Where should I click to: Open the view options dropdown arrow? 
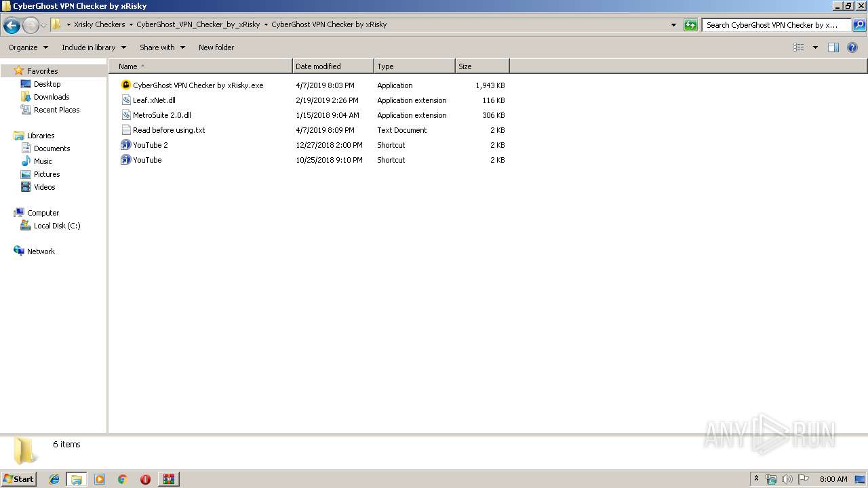815,47
